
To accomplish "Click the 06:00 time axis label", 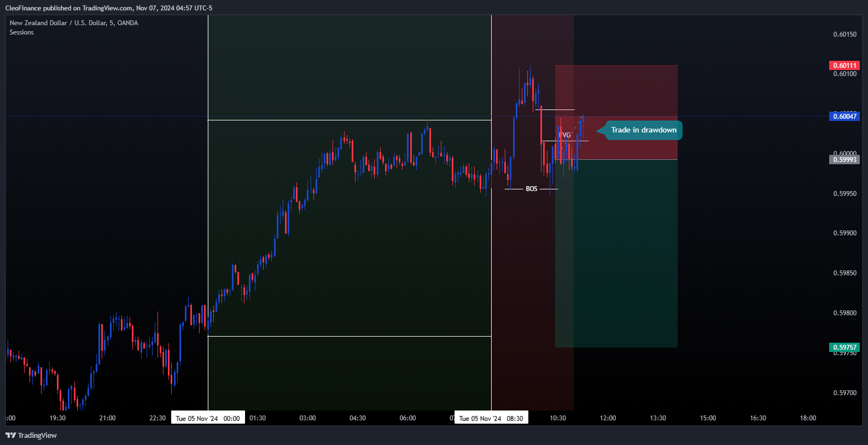I will [x=407, y=418].
